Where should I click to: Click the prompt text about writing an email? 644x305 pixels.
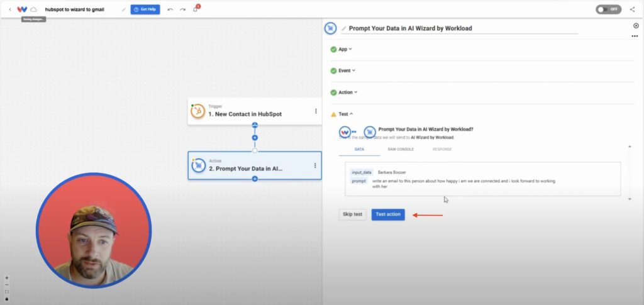point(464,184)
